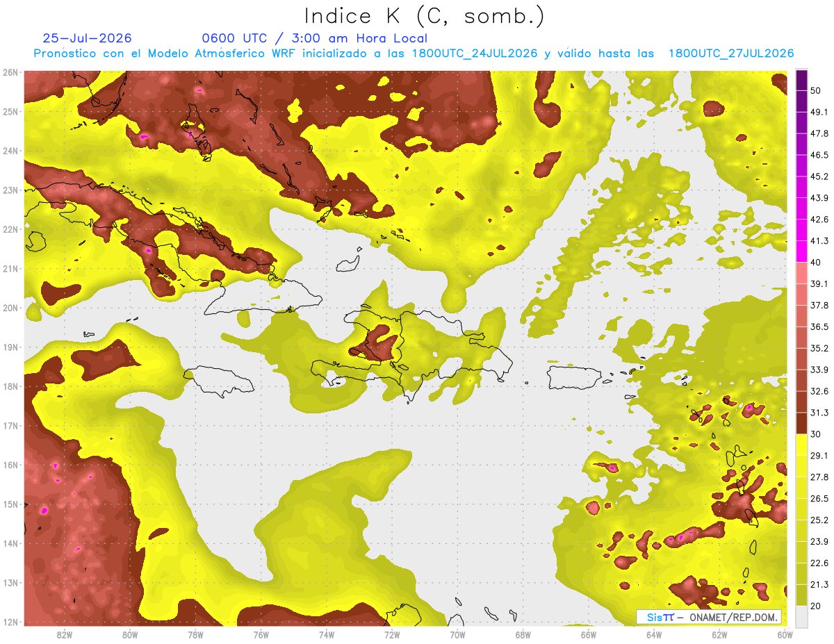Click the colorbar value '36.5'
The image size is (834, 644).
click(819, 327)
